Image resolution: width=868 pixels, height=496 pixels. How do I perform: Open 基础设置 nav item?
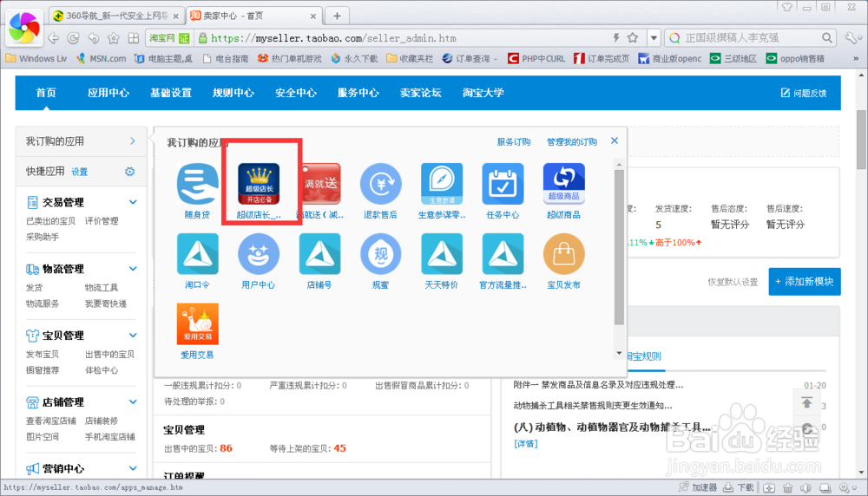coord(171,92)
